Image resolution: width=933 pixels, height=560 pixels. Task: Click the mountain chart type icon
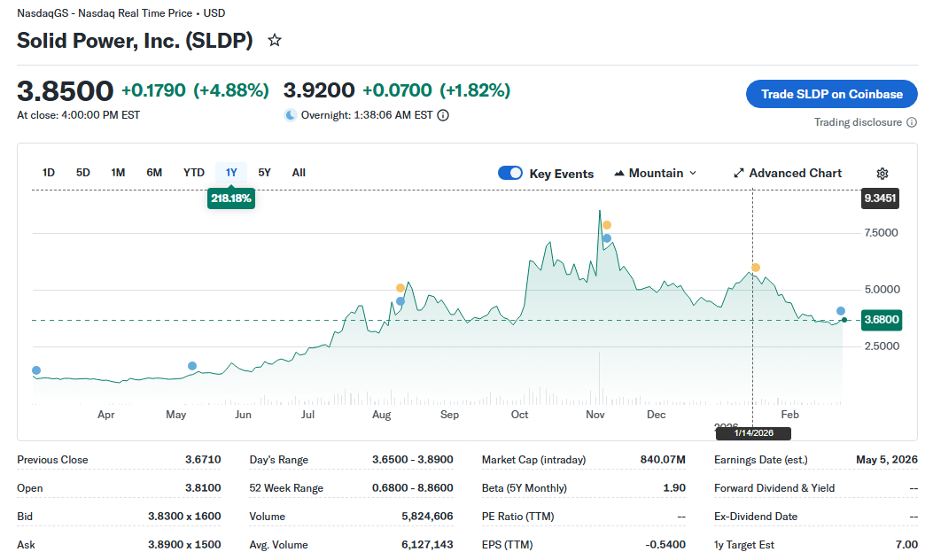619,173
